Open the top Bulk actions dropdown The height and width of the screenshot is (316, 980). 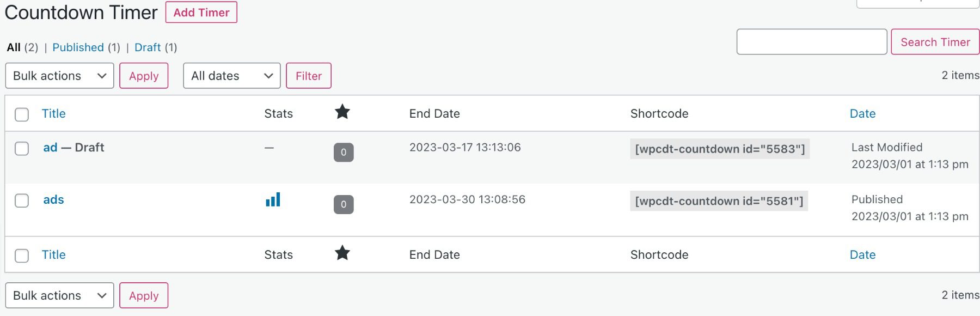point(59,76)
